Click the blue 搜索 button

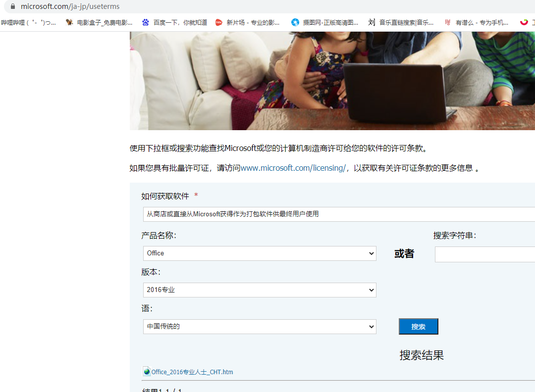coord(418,327)
